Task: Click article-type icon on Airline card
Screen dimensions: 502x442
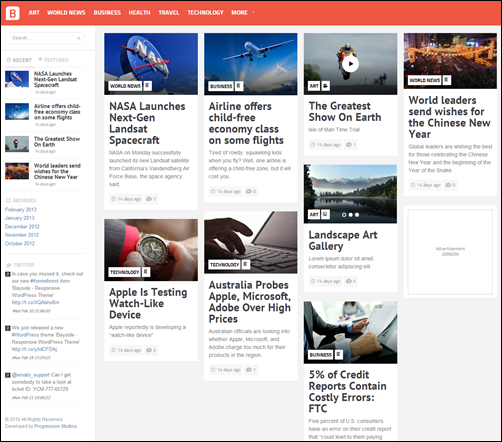Action: (239, 86)
